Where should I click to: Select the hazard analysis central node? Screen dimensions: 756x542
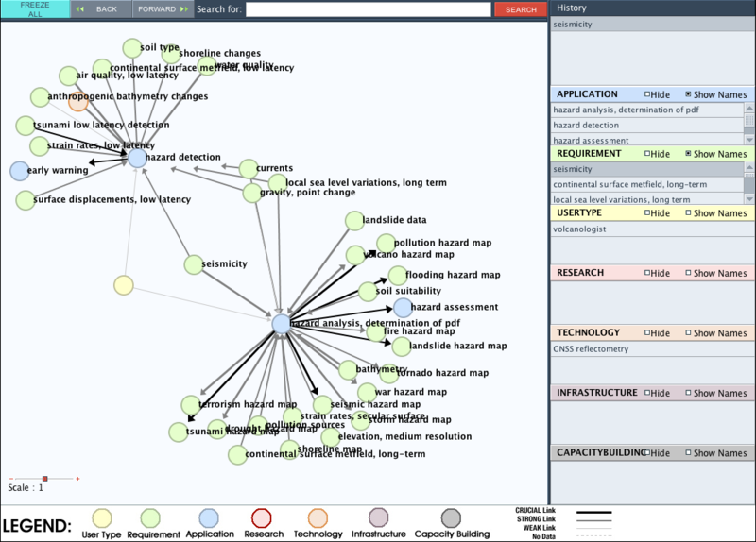(281, 324)
